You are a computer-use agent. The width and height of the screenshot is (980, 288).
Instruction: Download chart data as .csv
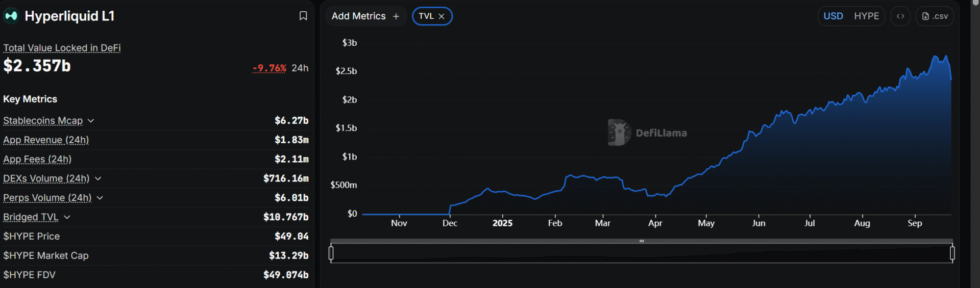pos(935,16)
